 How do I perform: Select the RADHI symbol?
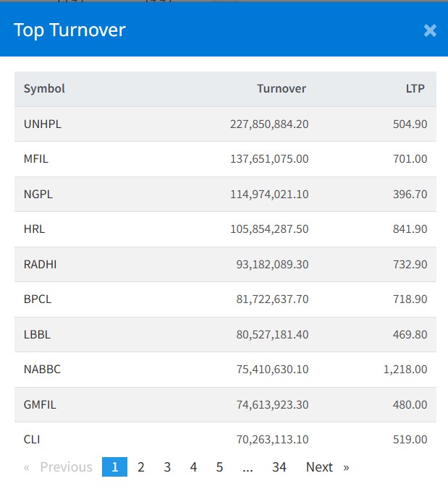40,265
